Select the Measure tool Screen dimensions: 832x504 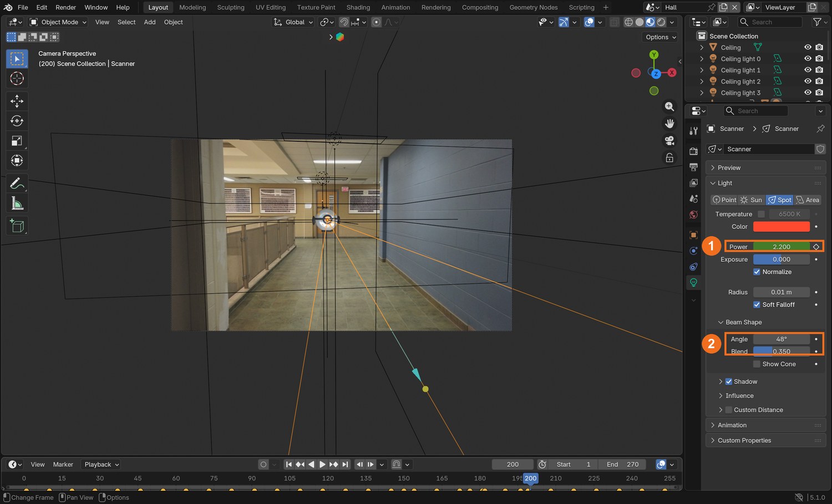(17, 203)
